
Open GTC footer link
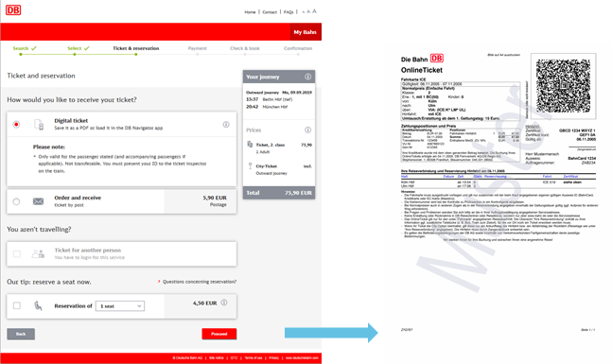point(234,357)
